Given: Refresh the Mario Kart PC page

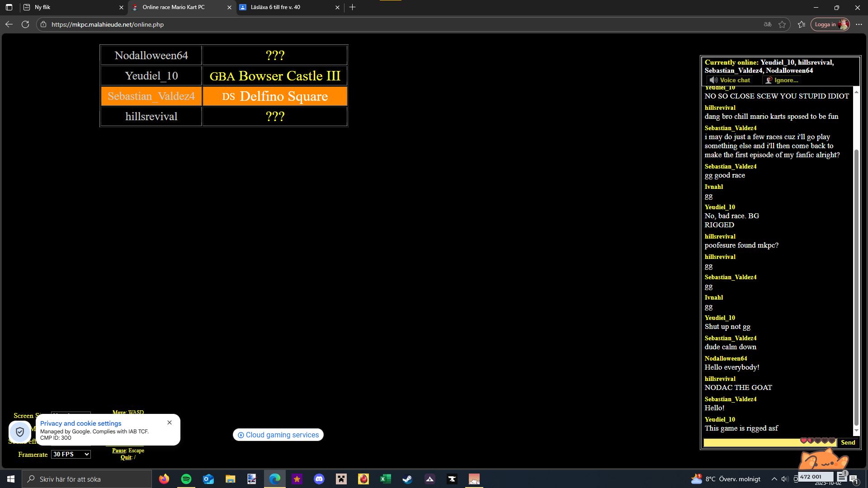Looking at the screenshot, I should [x=25, y=24].
